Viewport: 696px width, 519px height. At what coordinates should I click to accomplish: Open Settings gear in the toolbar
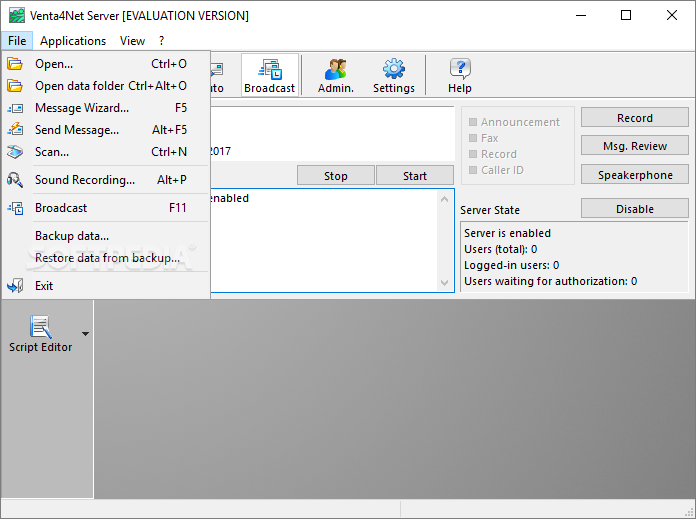tap(394, 75)
